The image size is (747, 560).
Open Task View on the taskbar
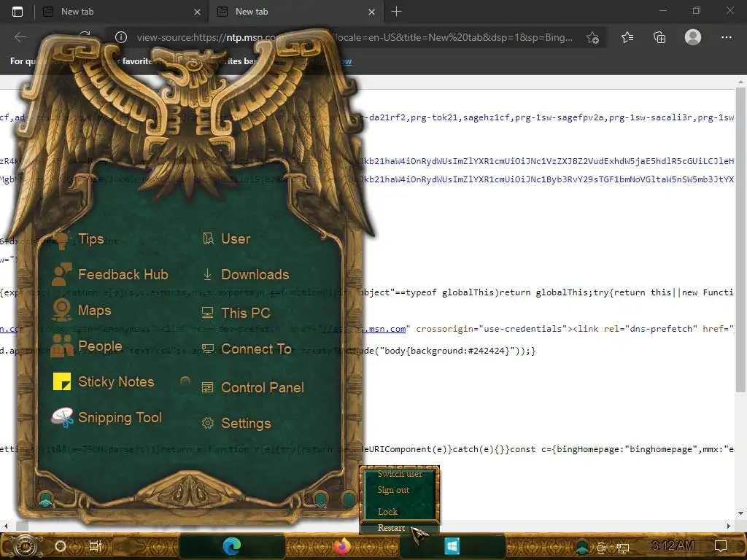tap(96, 546)
